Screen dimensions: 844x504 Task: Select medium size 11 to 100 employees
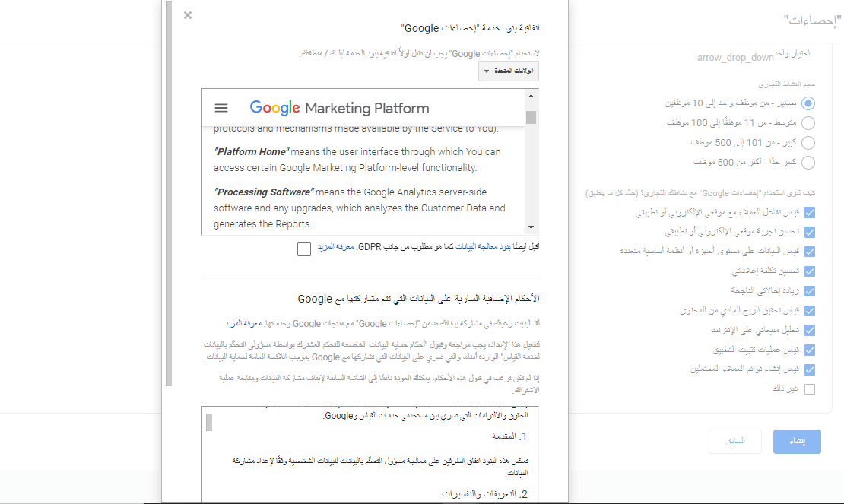[808, 123]
